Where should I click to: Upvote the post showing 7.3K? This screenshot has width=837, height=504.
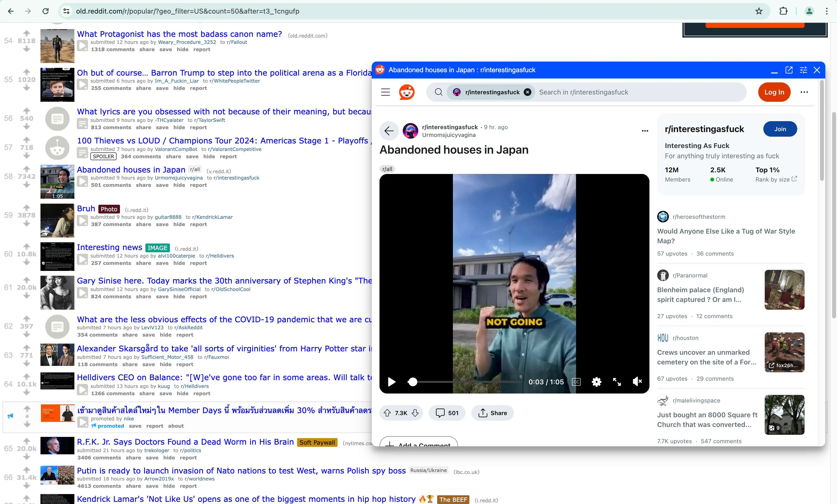coord(387,413)
